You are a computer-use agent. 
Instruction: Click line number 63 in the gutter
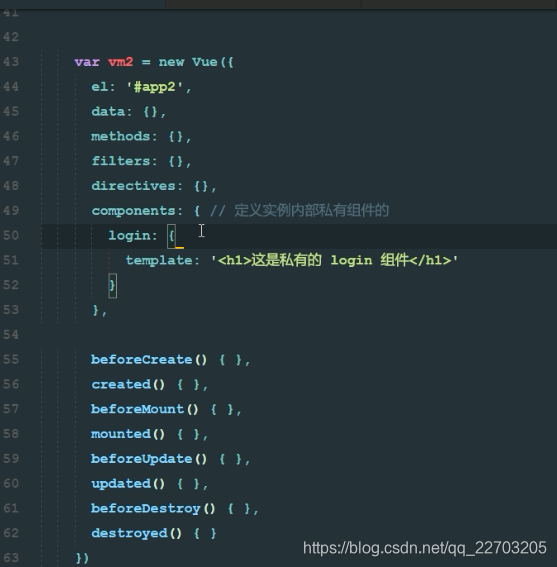tap(11, 558)
